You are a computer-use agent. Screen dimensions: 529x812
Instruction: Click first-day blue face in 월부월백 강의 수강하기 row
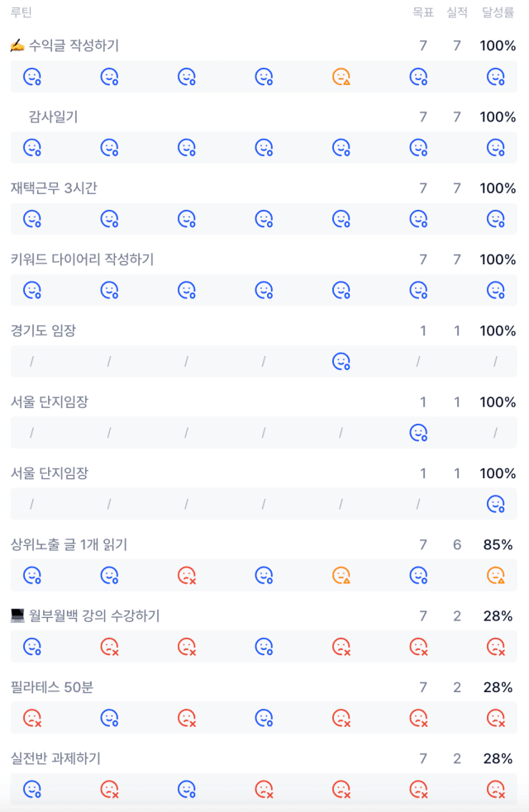coord(32,647)
